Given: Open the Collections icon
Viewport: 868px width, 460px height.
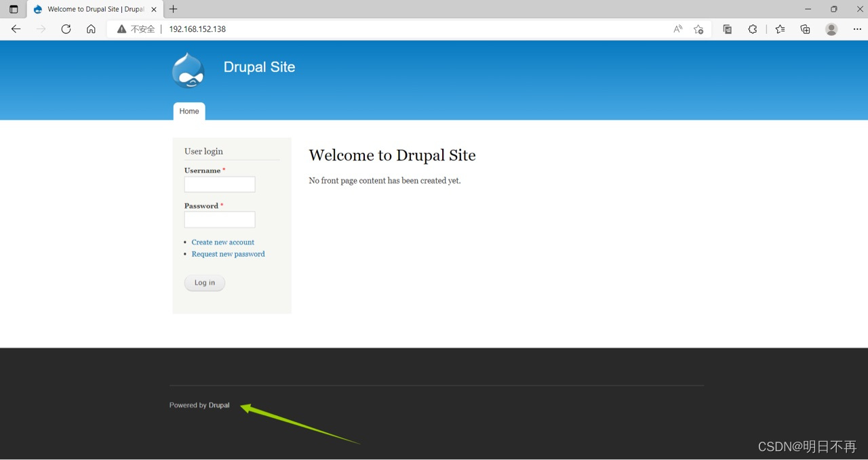Looking at the screenshot, I should (806, 29).
